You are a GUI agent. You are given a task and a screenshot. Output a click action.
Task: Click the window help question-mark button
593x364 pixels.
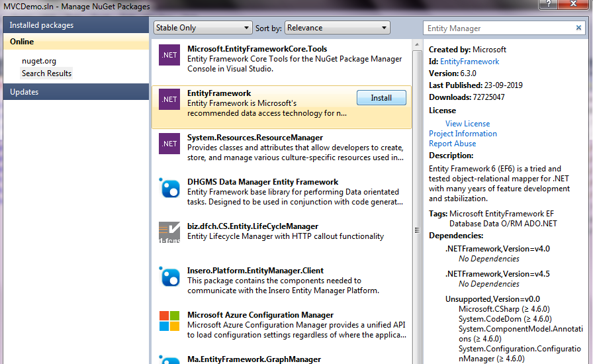click(548, 4)
